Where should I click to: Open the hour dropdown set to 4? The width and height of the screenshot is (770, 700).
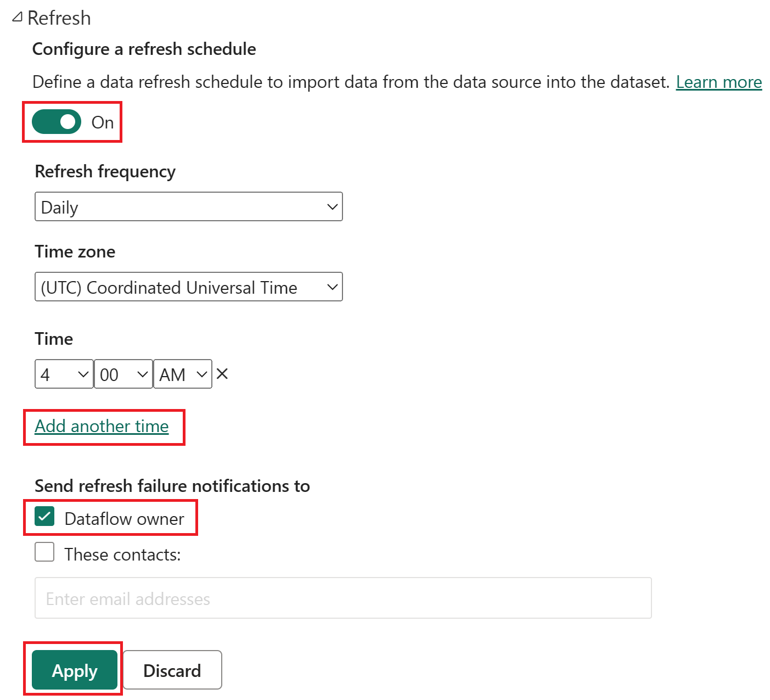pos(63,374)
